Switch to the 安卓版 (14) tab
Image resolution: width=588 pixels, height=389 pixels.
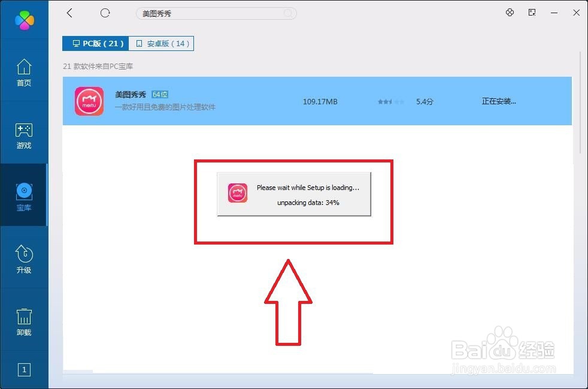[161, 44]
